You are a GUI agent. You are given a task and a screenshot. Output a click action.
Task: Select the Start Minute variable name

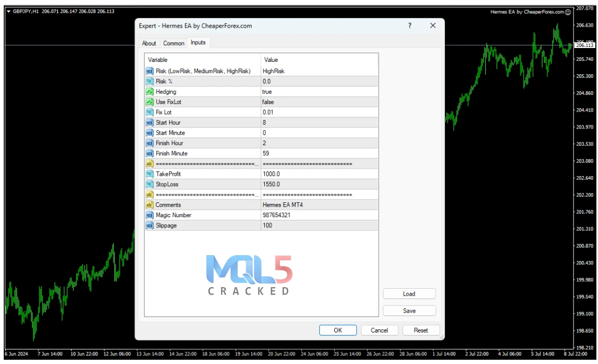[x=170, y=133]
